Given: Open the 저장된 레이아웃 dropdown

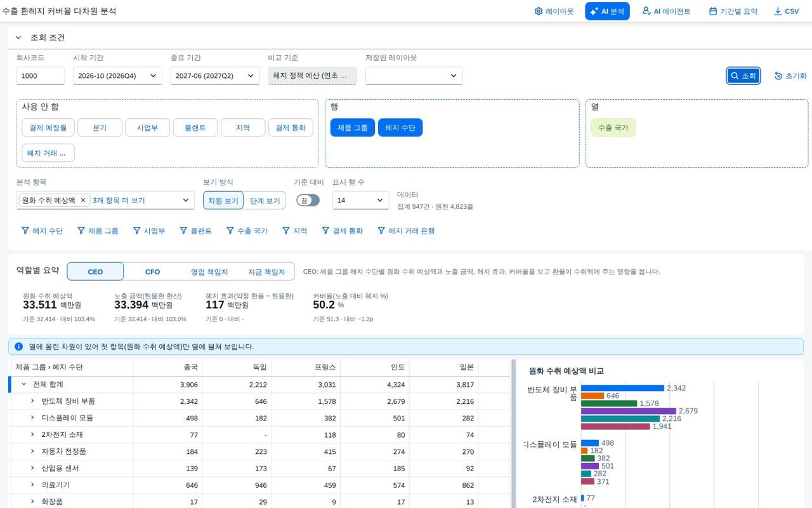Looking at the screenshot, I should point(414,76).
